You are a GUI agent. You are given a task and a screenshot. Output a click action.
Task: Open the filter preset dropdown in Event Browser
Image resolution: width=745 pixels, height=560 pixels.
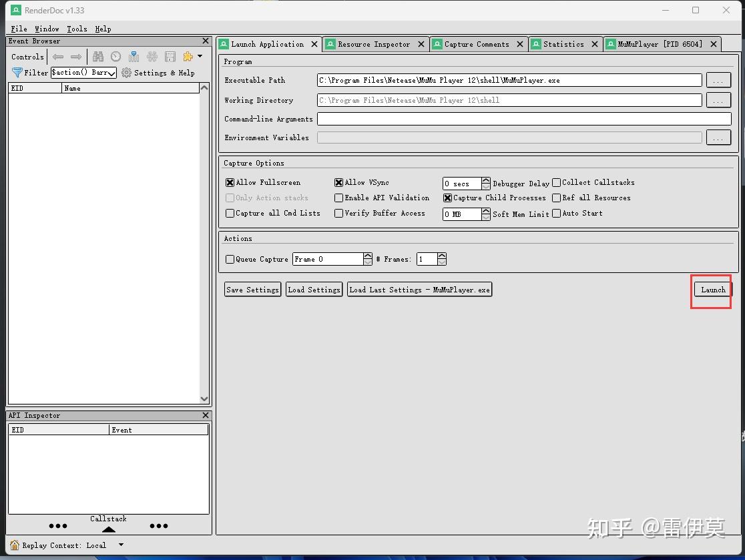click(x=111, y=73)
